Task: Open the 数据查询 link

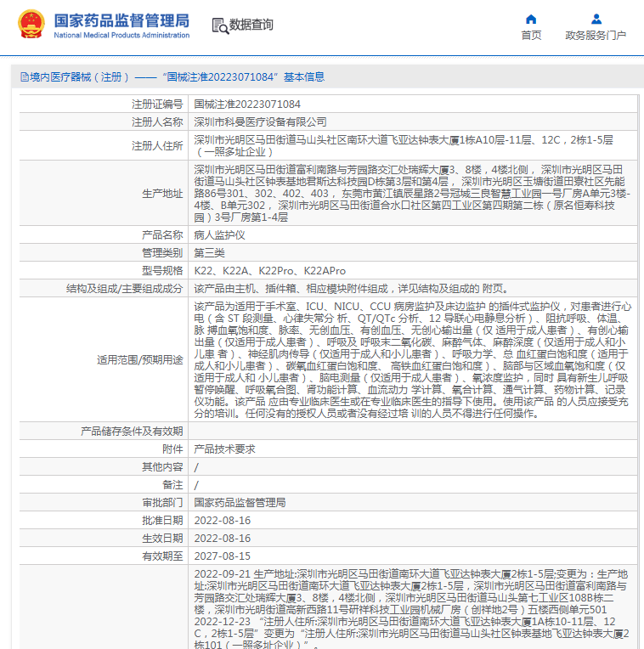Action: pos(251,25)
